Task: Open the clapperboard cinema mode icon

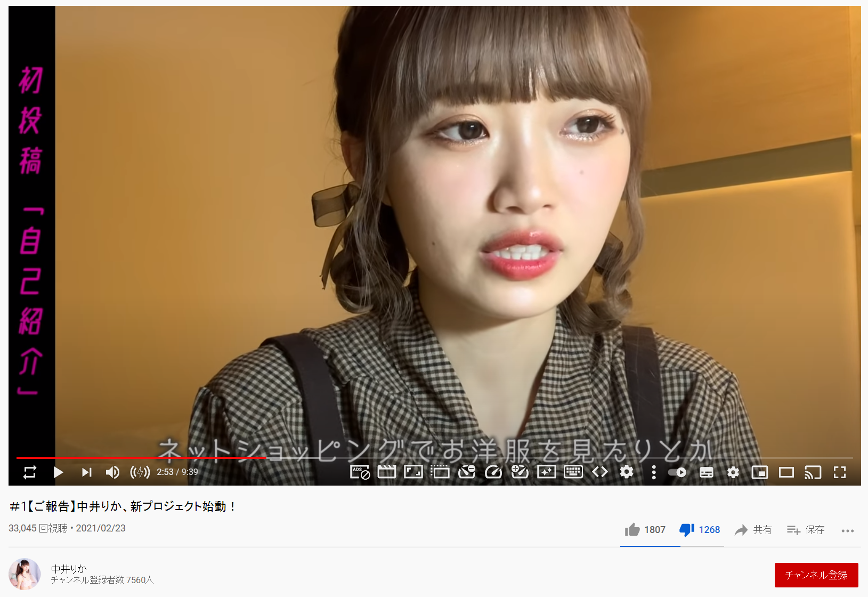Action: click(387, 472)
